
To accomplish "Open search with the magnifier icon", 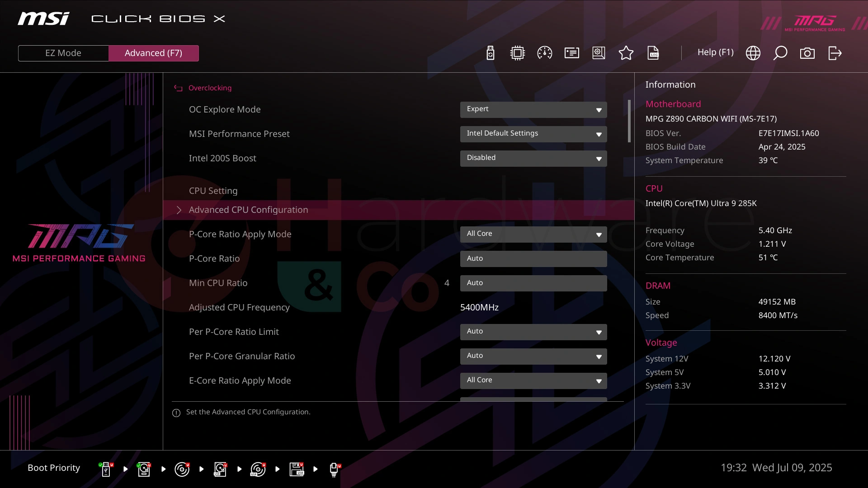I will [x=780, y=53].
